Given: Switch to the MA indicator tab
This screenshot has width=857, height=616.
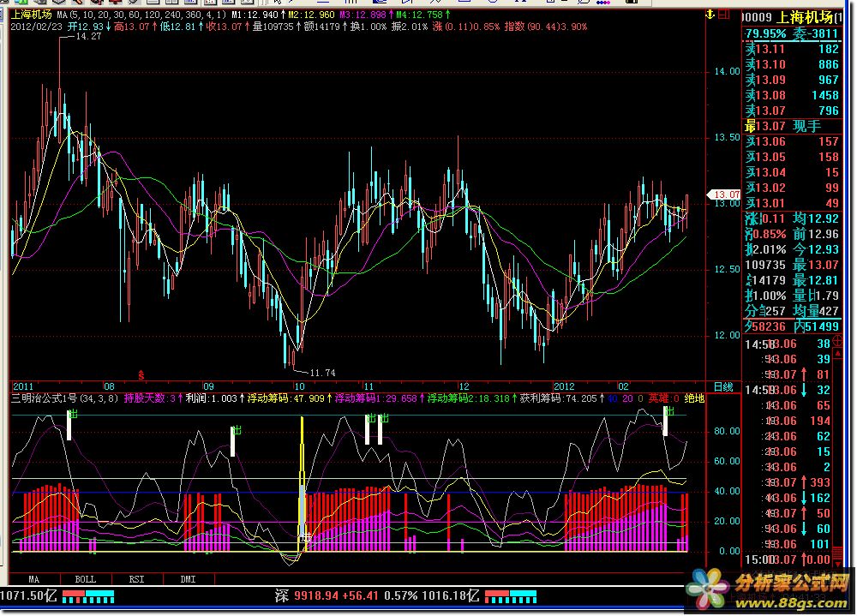Looking at the screenshot, I should [34, 579].
